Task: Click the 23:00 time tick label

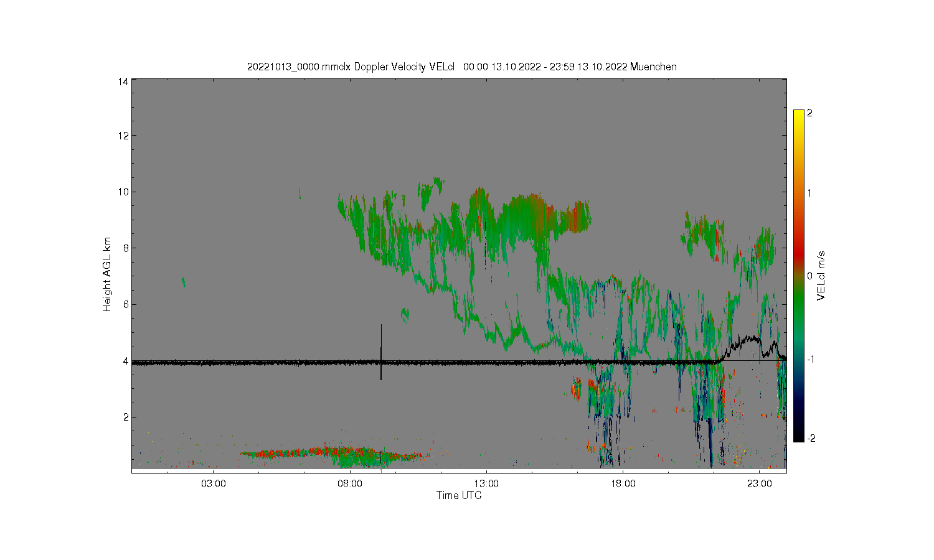Action: coord(759,483)
